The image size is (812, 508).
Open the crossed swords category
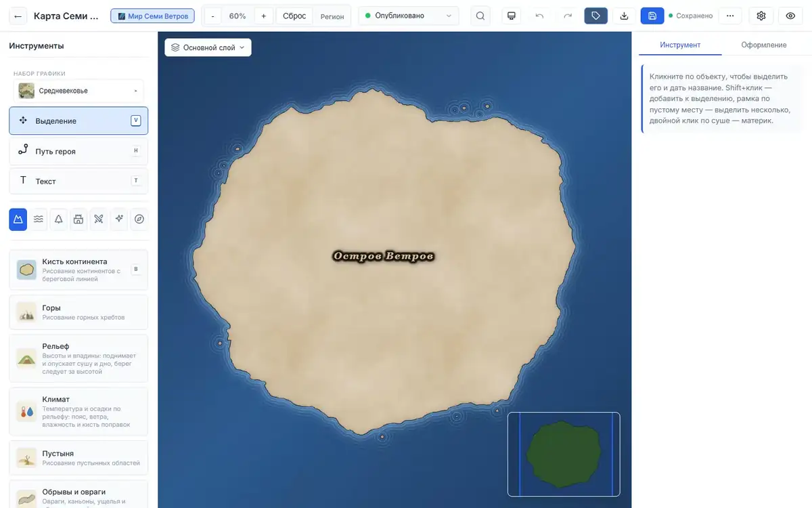99,219
